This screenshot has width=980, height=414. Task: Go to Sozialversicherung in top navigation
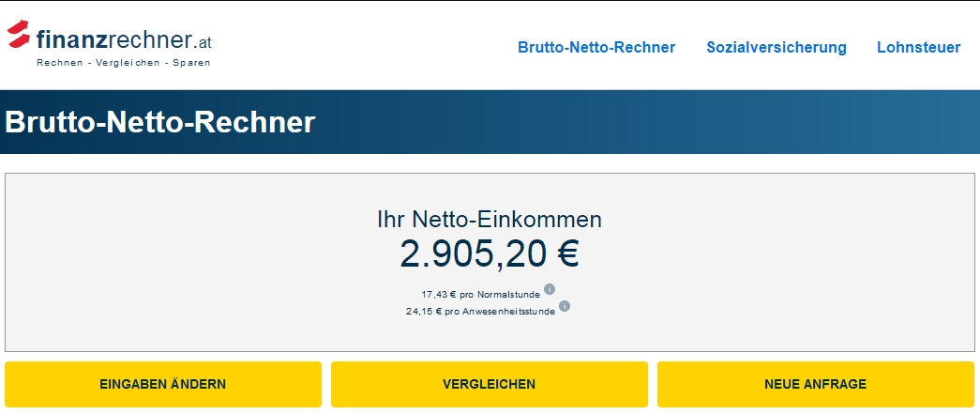point(776,48)
